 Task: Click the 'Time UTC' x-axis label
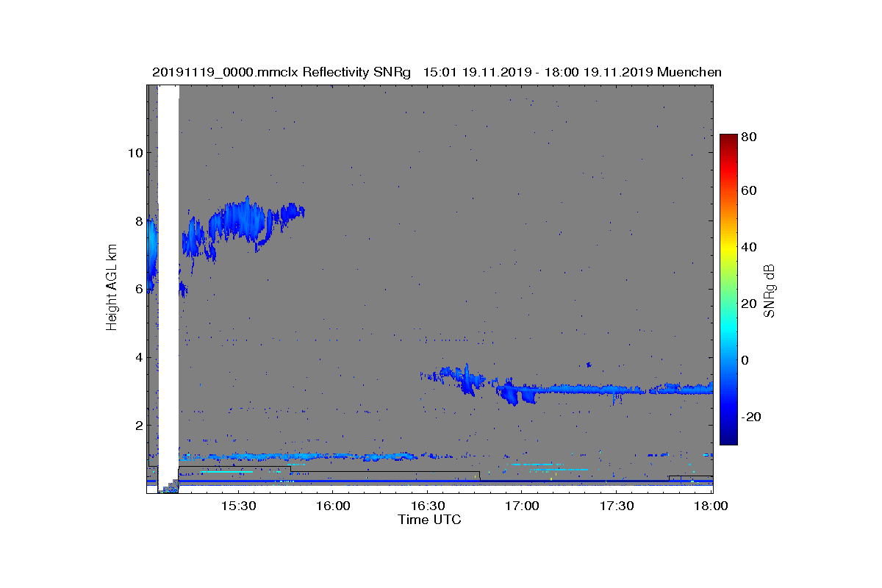(429, 520)
